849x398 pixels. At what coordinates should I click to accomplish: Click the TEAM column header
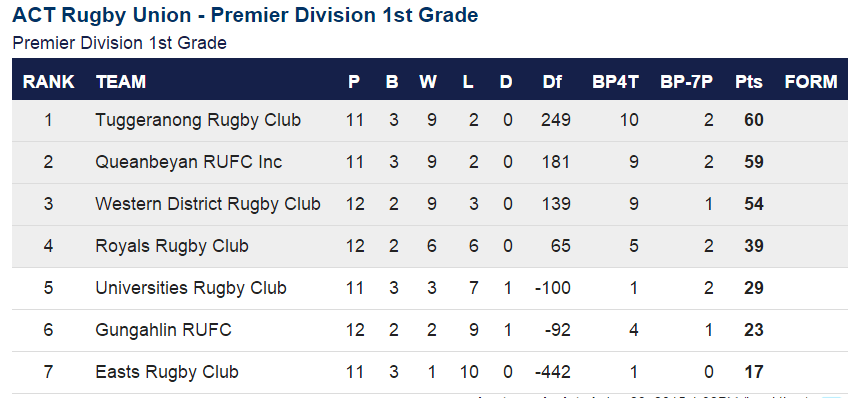pyautogui.click(x=121, y=82)
